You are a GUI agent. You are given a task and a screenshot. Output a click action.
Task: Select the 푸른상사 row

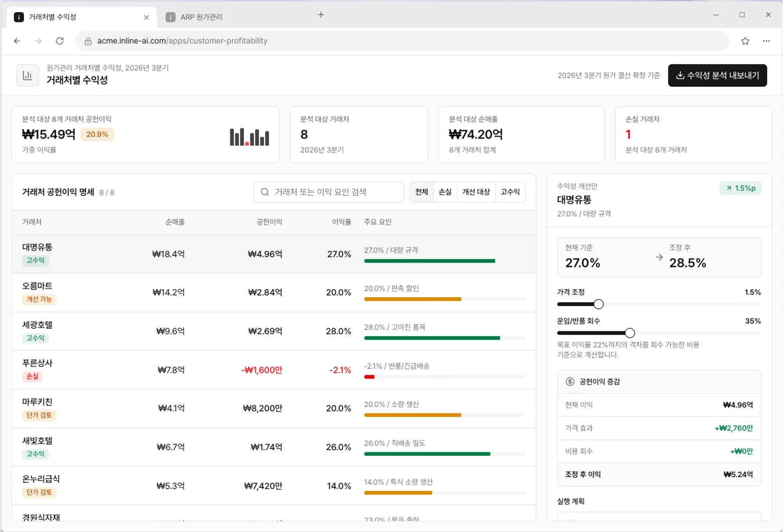274,370
